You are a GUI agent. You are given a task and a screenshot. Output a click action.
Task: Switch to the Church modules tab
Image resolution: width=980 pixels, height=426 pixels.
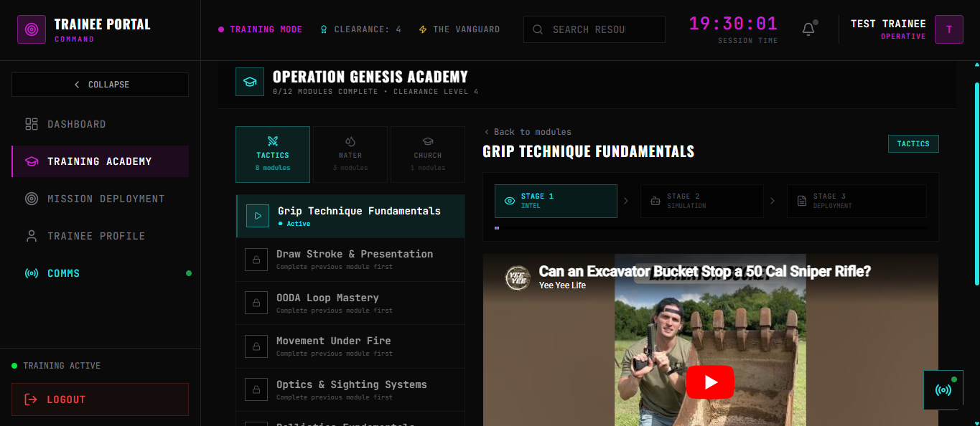pyautogui.click(x=428, y=154)
